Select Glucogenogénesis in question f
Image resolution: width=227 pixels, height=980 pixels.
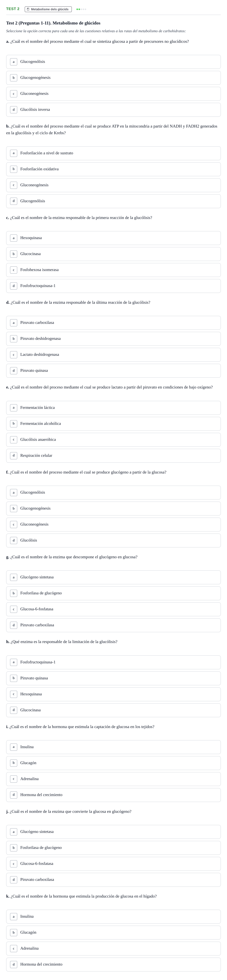tap(113, 508)
